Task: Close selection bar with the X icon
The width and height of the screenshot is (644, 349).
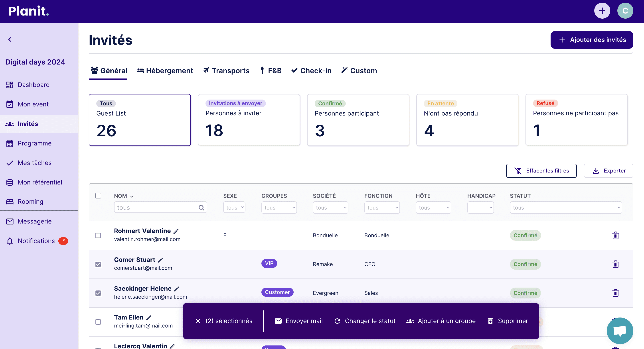Action: 198,321
